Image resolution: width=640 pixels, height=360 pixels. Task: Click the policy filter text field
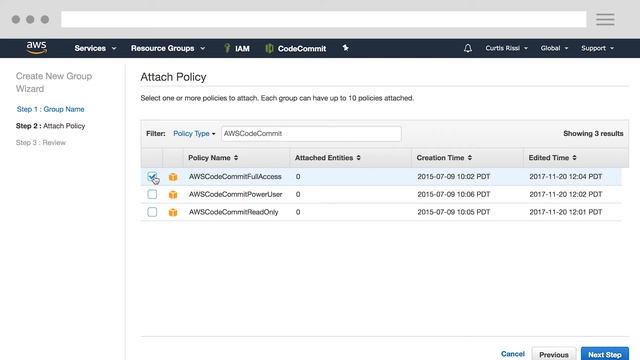(x=311, y=133)
